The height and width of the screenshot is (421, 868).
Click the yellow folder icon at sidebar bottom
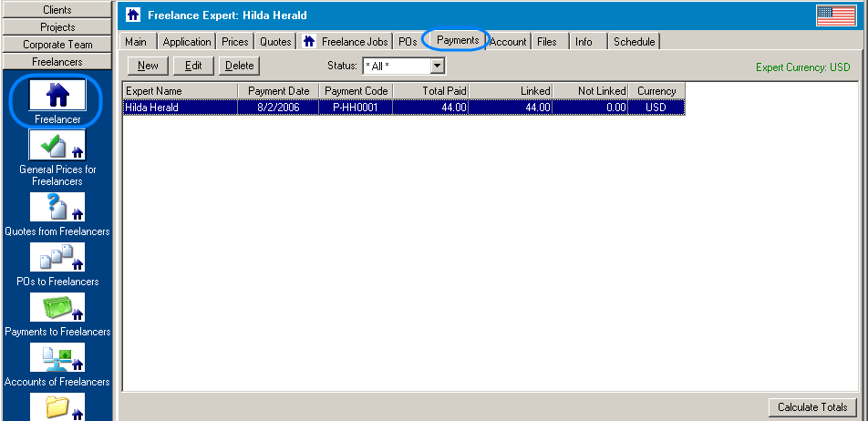[57, 406]
